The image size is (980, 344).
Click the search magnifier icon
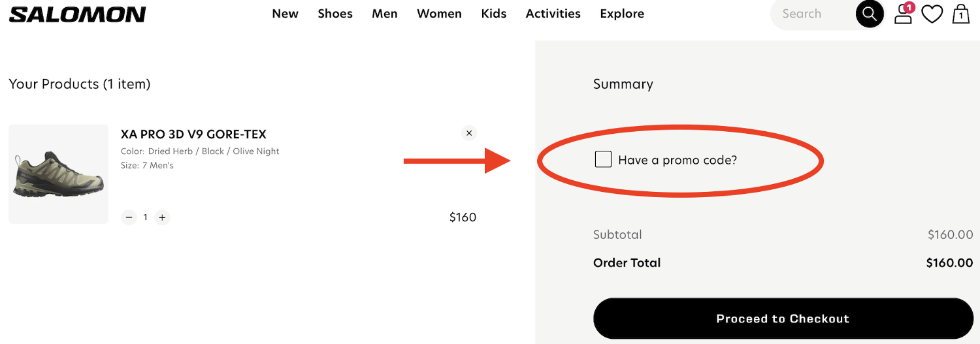pos(870,14)
